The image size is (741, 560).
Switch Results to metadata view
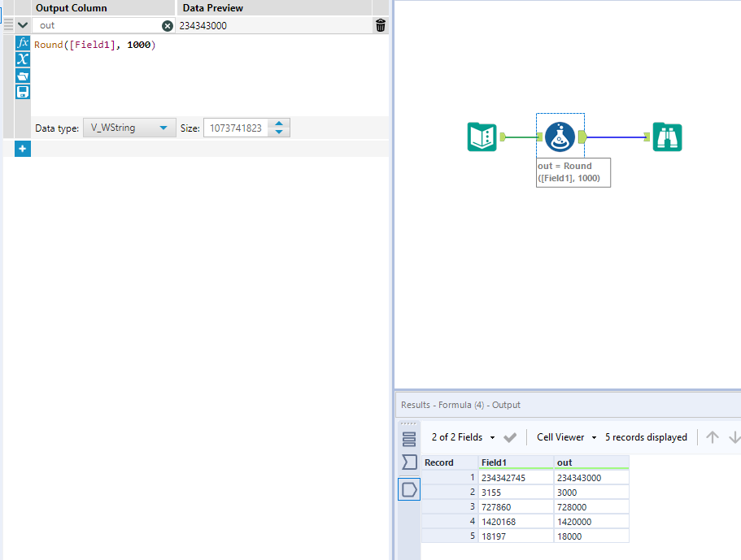[409, 461]
